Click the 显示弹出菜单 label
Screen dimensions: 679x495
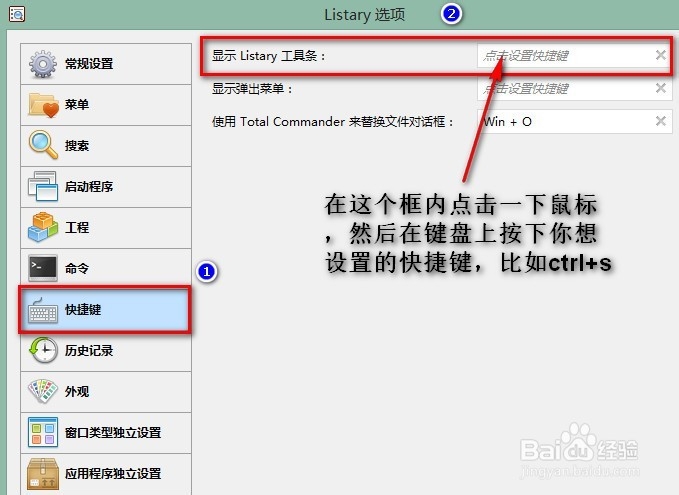(x=252, y=89)
